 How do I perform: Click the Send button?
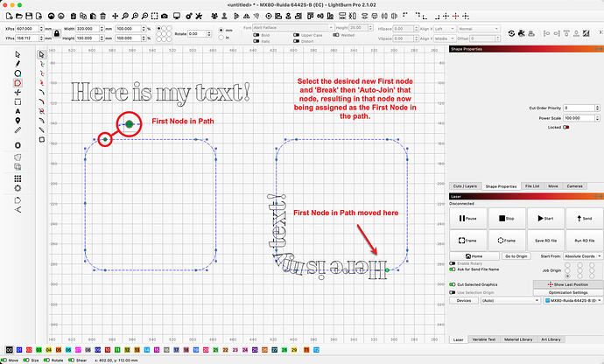point(585,219)
